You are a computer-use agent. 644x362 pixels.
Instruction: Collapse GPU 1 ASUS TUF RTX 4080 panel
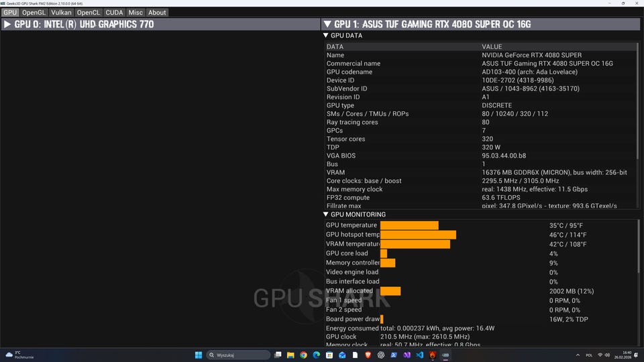click(480, 24)
